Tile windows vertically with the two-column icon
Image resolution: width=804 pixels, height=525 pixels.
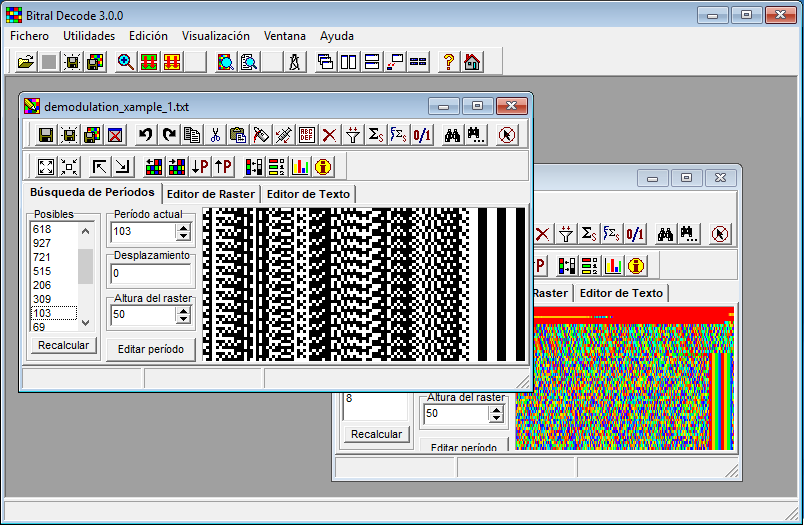[349, 62]
